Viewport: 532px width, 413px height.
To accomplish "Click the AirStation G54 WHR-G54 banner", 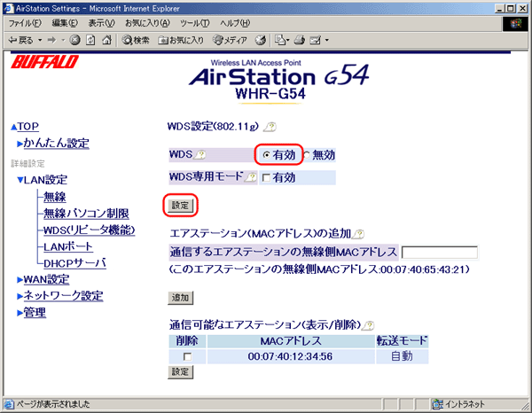I will [x=279, y=82].
